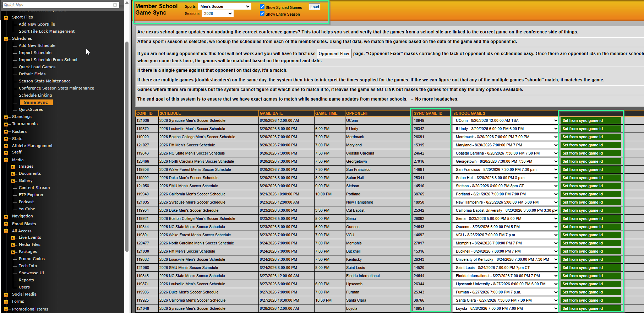Open the Sports dropdown showing Men's Soccer

click(224, 6)
